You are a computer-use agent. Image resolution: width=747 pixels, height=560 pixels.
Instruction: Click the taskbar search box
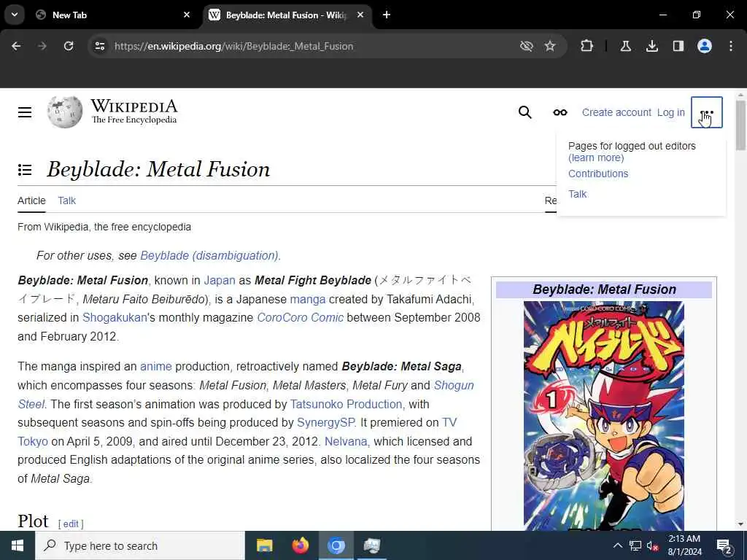(x=140, y=545)
